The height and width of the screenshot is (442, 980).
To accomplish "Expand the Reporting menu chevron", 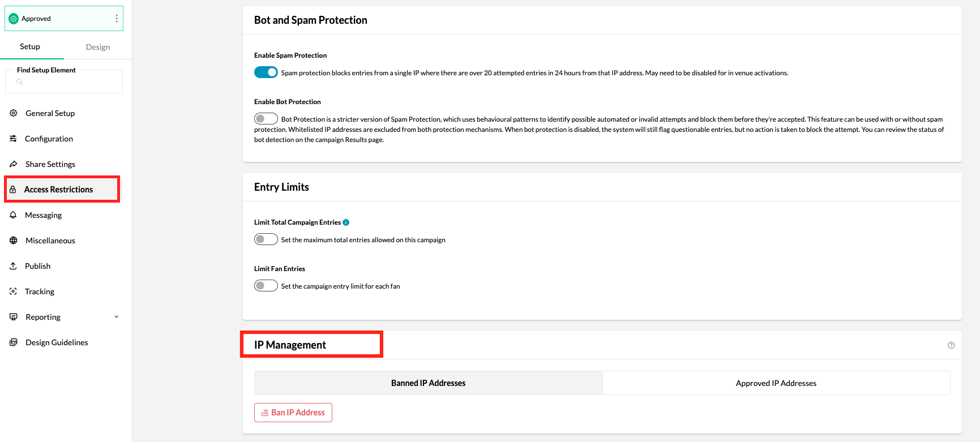I will (x=117, y=317).
